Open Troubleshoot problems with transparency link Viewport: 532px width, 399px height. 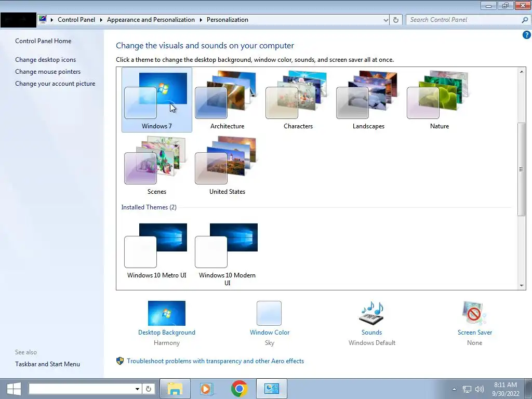click(x=216, y=361)
